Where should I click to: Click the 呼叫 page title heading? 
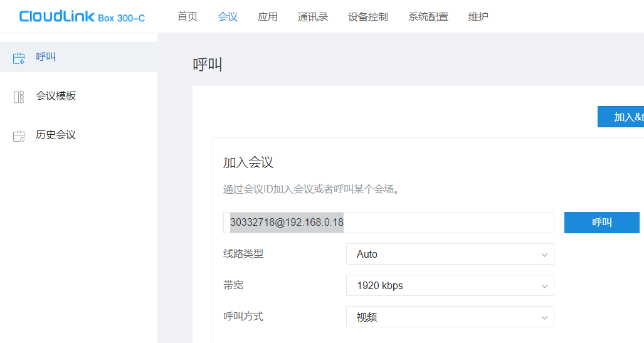click(208, 65)
